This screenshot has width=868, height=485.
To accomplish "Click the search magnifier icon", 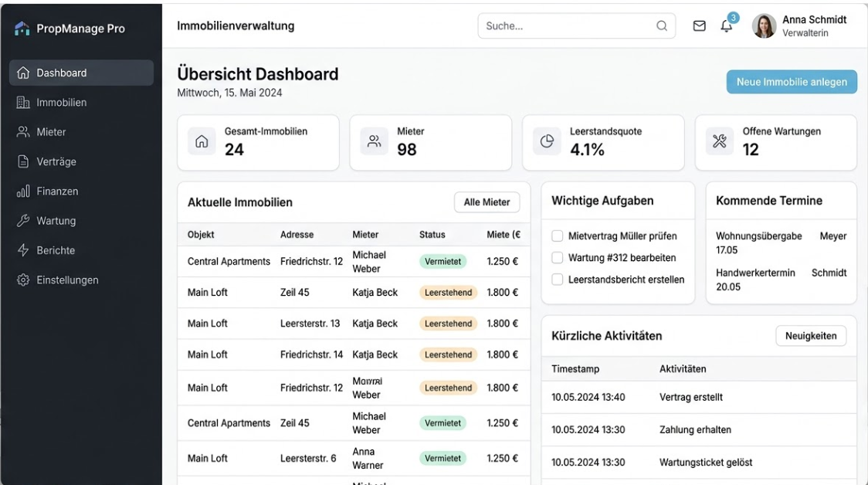I will click(662, 26).
